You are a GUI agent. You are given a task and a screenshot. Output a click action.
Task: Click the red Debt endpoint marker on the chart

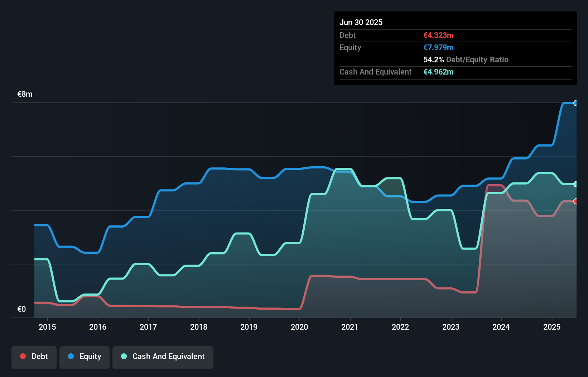coord(575,201)
